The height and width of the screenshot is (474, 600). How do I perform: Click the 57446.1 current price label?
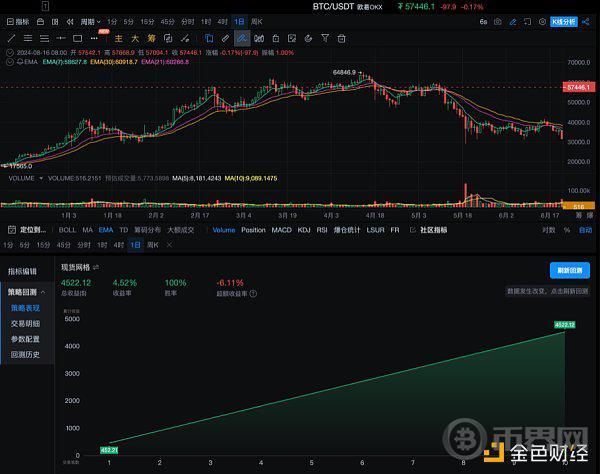coord(579,88)
